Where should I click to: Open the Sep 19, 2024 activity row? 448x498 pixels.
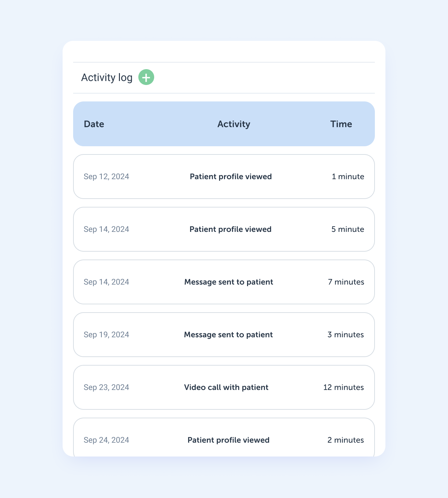(x=224, y=335)
